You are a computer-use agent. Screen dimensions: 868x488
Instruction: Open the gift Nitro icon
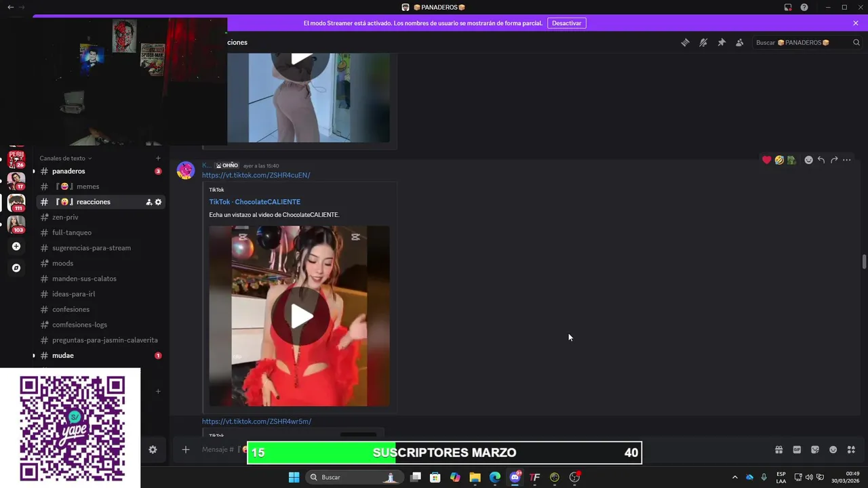coord(778,449)
